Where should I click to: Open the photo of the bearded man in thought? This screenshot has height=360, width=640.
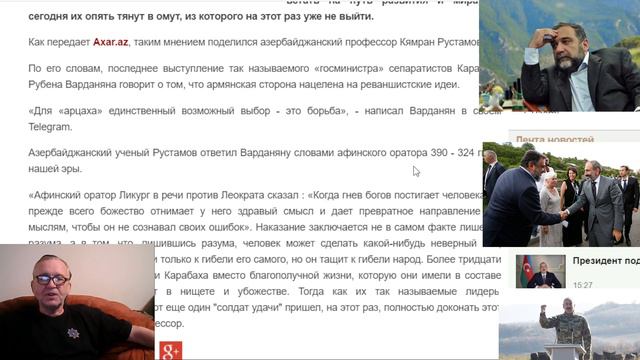point(560,56)
